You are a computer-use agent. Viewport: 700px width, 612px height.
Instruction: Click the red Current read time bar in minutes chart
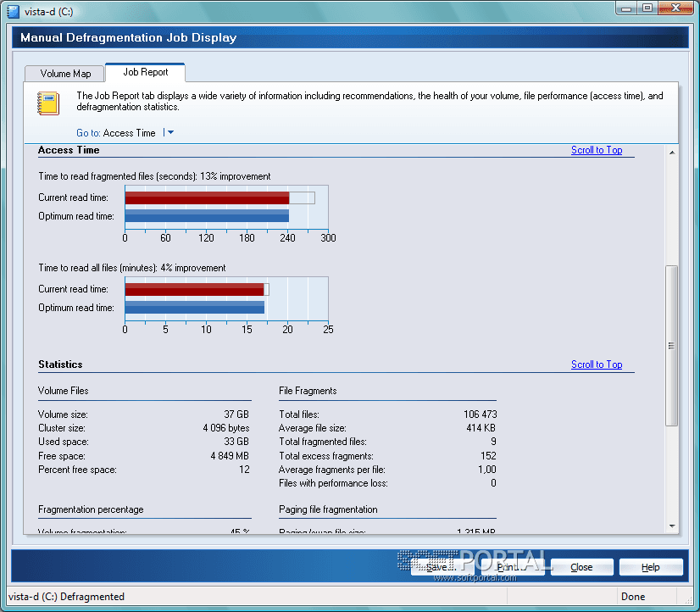click(194, 289)
